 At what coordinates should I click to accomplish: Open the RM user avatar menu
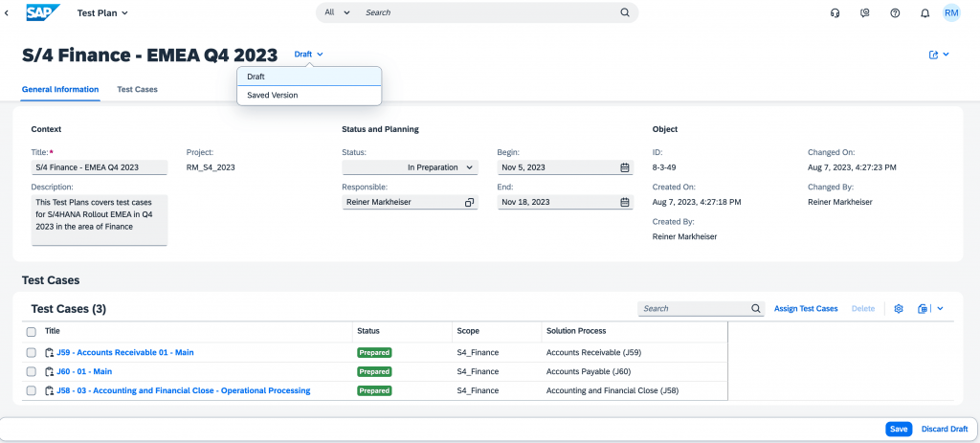pos(951,12)
